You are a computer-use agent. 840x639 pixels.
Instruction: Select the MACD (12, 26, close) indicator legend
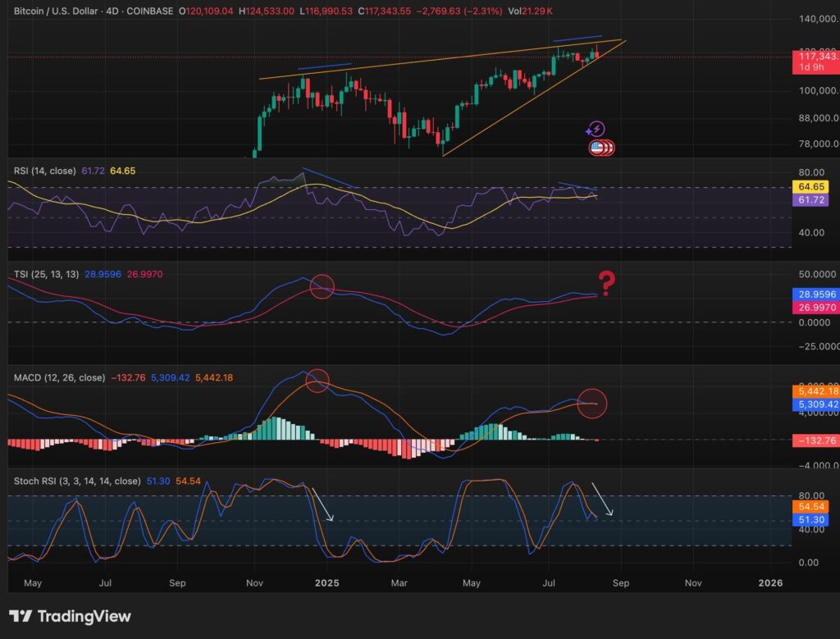(x=59, y=377)
